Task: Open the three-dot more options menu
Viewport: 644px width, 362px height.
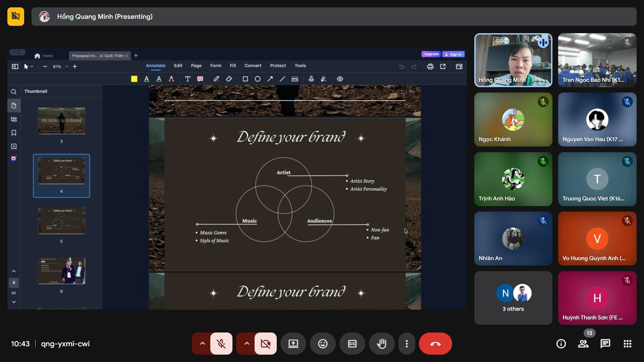Action: (x=407, y=344)
